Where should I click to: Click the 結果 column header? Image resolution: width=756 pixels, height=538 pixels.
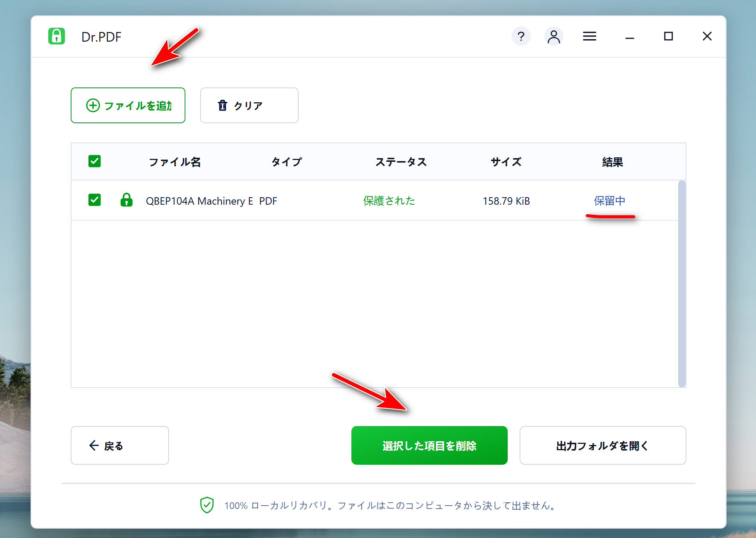click(612, 162)
